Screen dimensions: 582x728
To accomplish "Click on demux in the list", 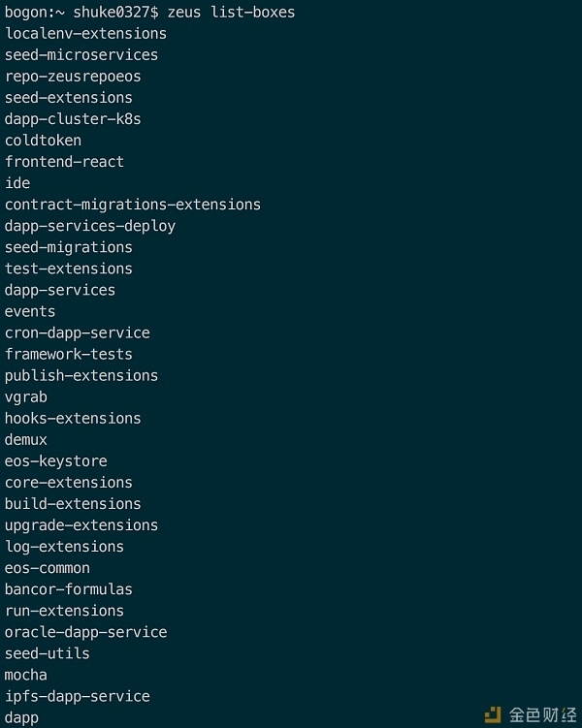I will pos(26,440).
